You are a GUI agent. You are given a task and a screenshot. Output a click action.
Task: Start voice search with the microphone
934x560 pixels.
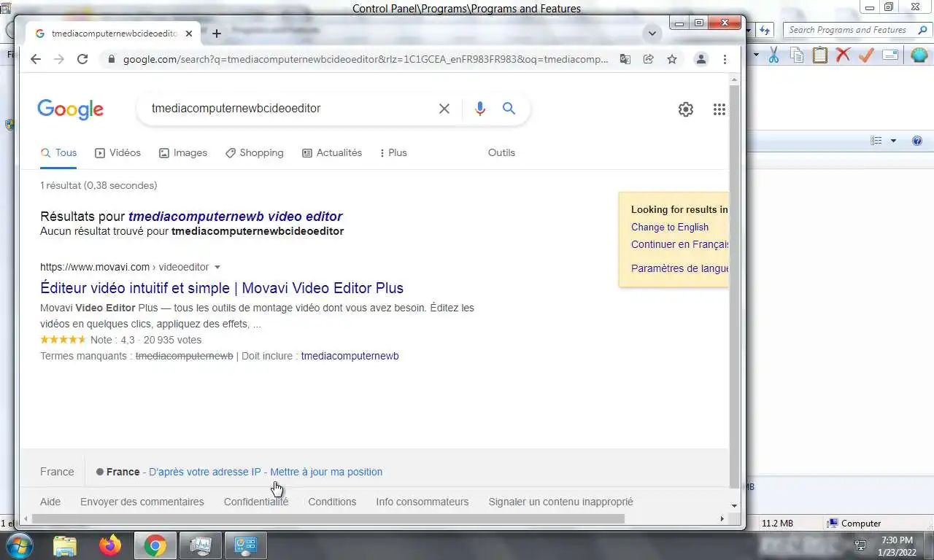click(x=479, y=109)
